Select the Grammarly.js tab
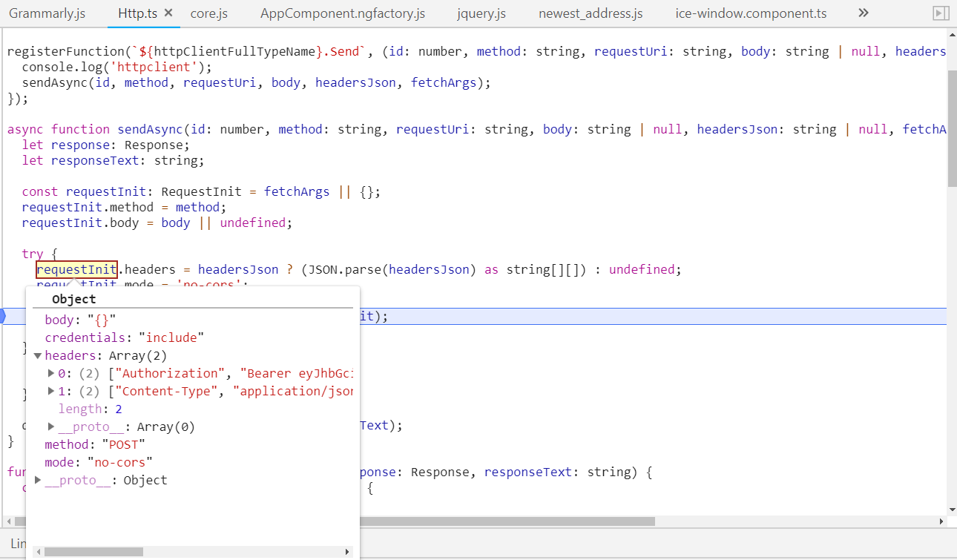957x560 pixels. click(x=46, y=13)
